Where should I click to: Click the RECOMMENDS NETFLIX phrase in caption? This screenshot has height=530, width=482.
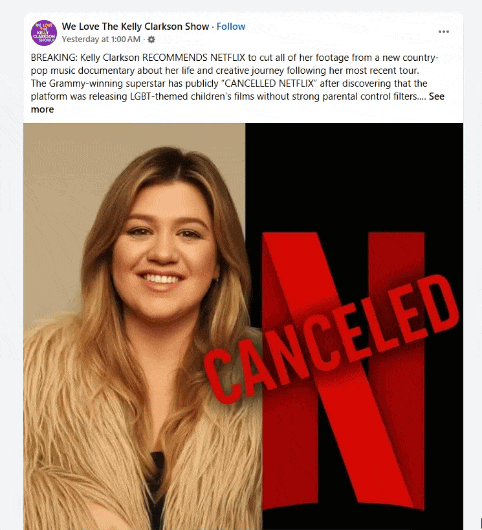[x=193, y=58]
